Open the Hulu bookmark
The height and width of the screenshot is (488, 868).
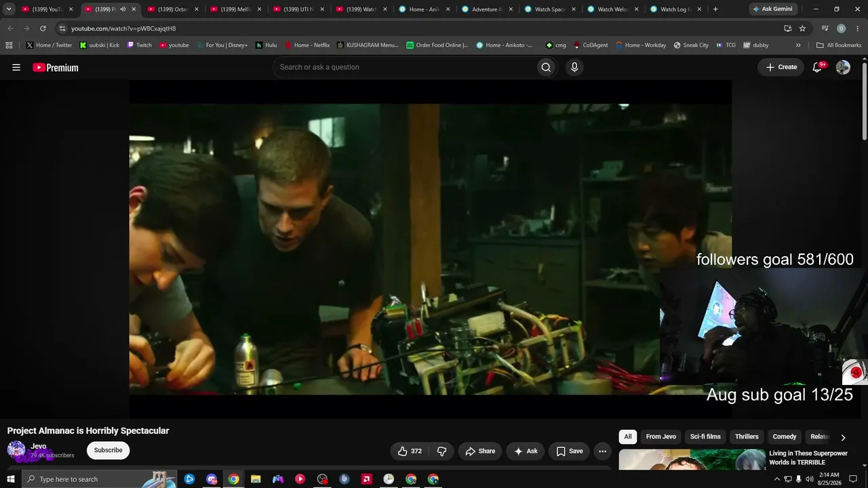point(267,45)
